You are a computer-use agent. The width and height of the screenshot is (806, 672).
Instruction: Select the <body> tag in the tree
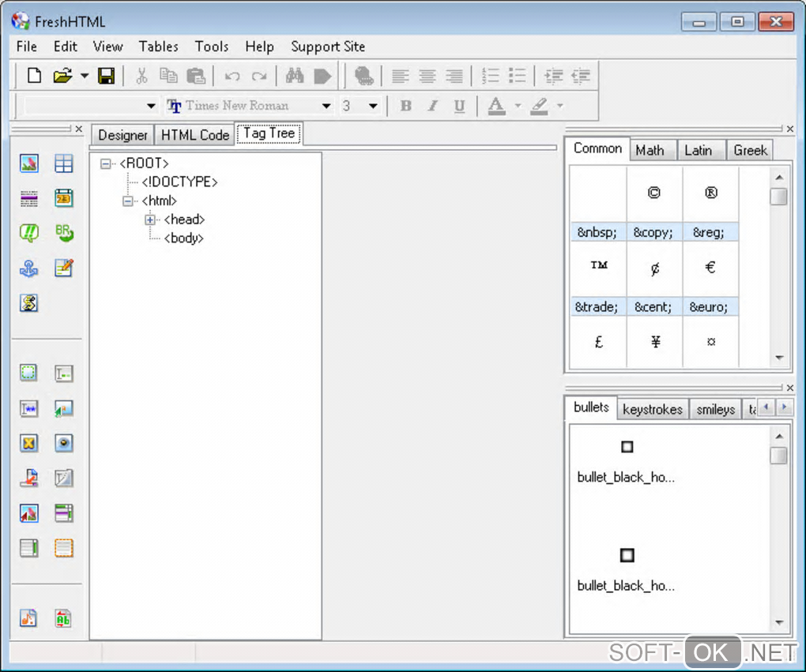pyautogui.click(x=183, y=238)
